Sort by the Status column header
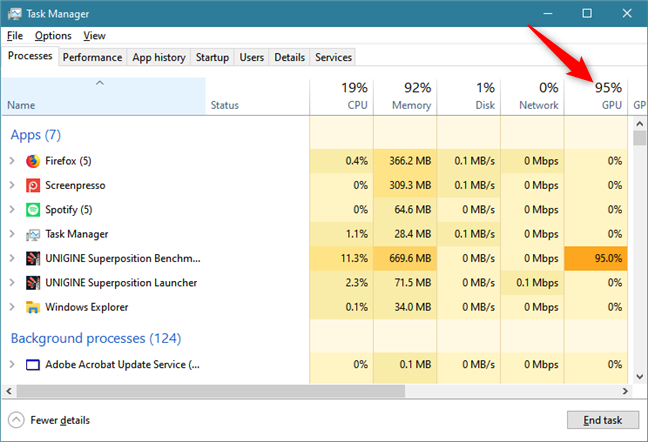Viewport: 648px width, 442px height. 257,96
